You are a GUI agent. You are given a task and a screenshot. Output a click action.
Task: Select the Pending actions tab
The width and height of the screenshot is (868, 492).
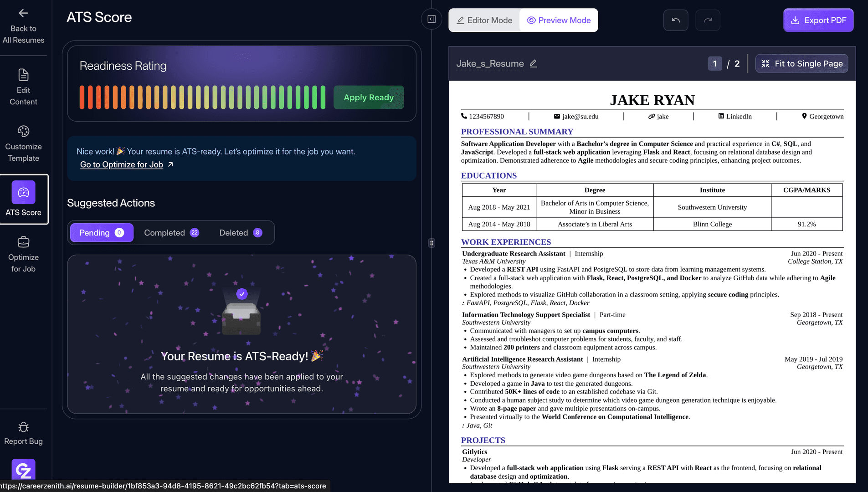tap(102, 233)
